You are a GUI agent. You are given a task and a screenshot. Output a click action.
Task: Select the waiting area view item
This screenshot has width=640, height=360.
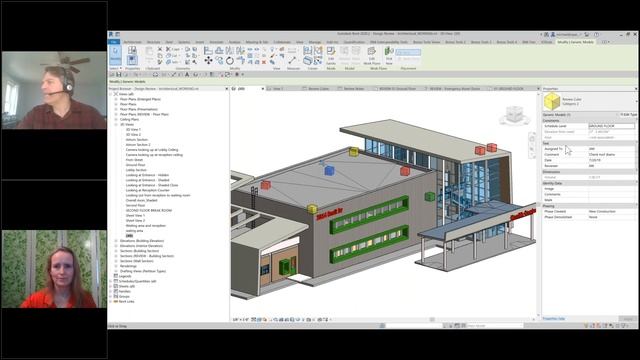click(x=134, y=231)
